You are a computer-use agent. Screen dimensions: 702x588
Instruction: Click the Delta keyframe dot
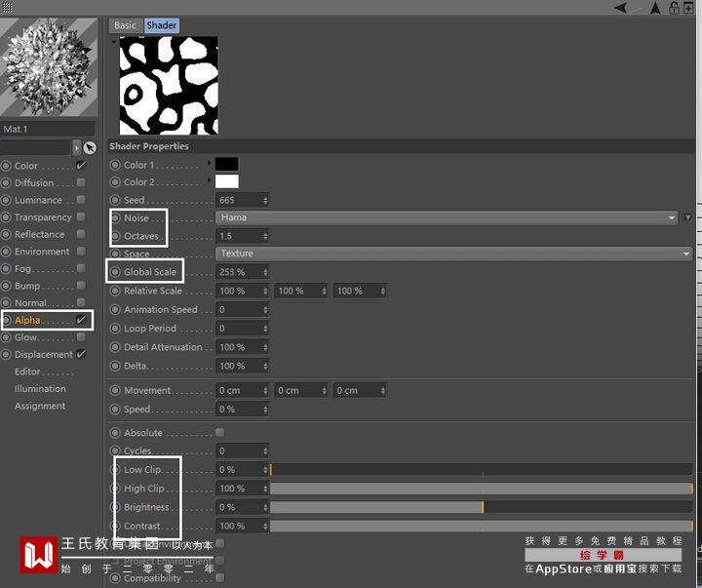pos(115,366)
